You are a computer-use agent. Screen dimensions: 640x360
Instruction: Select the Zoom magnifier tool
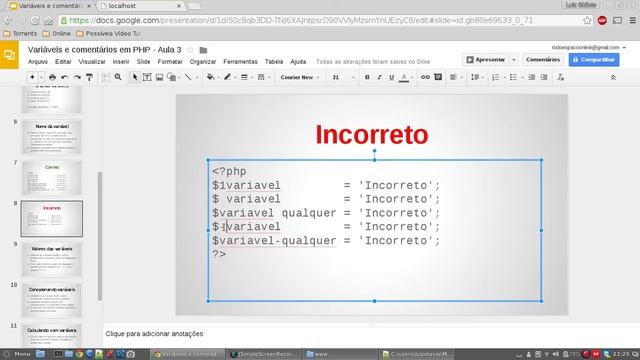point(118,77)
